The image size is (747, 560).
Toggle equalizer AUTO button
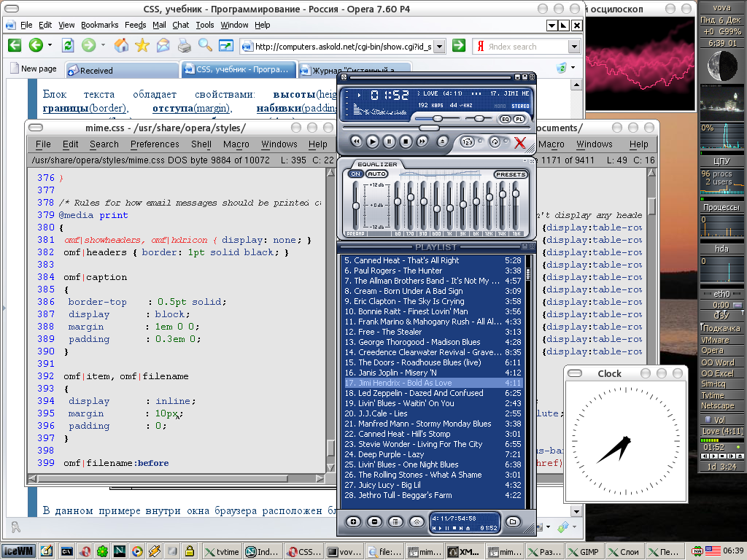click(376, 174)
